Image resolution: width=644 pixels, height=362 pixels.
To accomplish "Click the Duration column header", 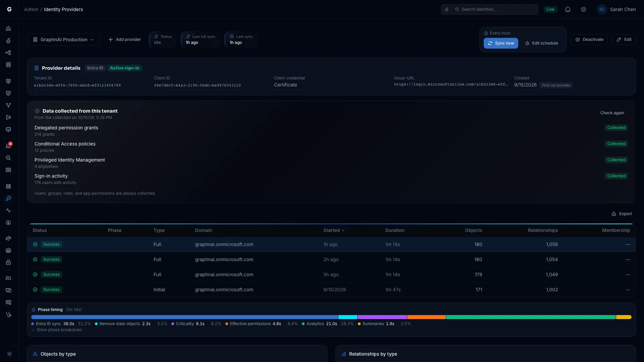I will [x=395, y=230].
